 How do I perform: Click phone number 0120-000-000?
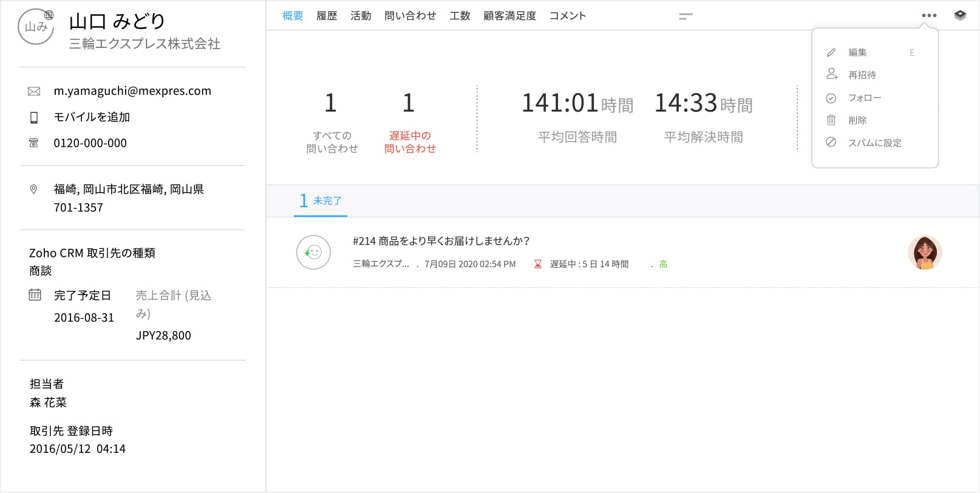click(x=90, y=143)
